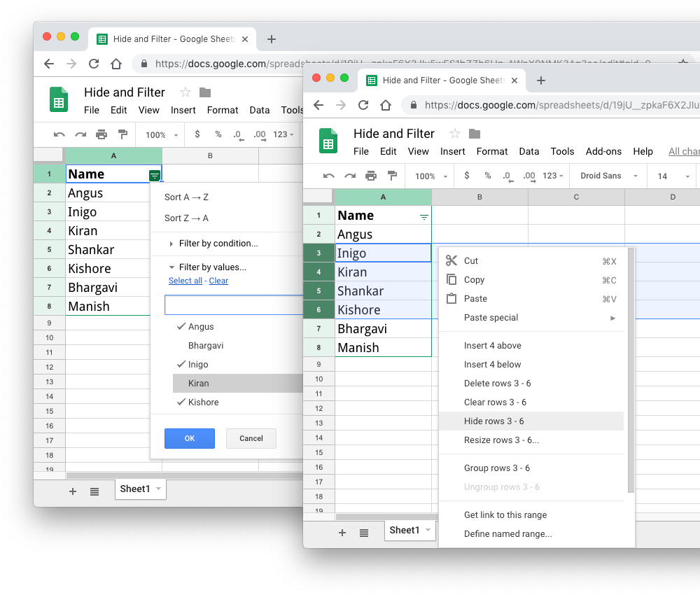
Task: Choose Delete rows 3 - 6
Action: click(x=531, y=384)
